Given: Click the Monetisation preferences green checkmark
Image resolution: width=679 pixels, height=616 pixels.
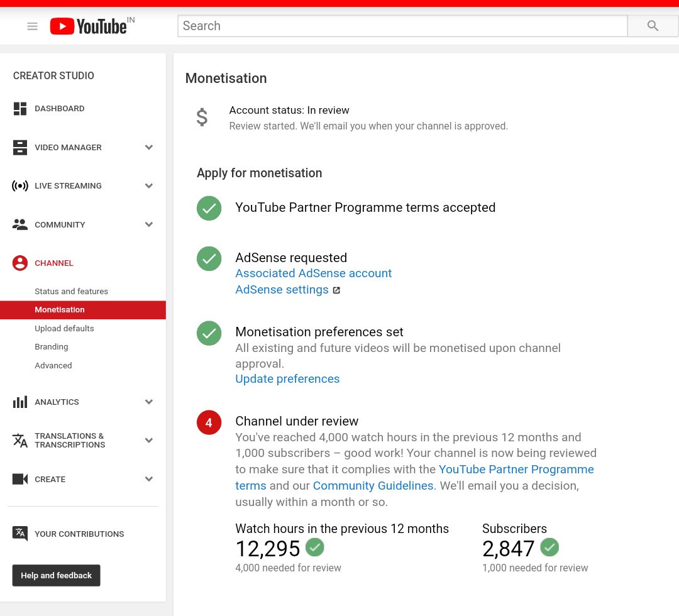Looking at the screenshot, I should tap(209, 333).
